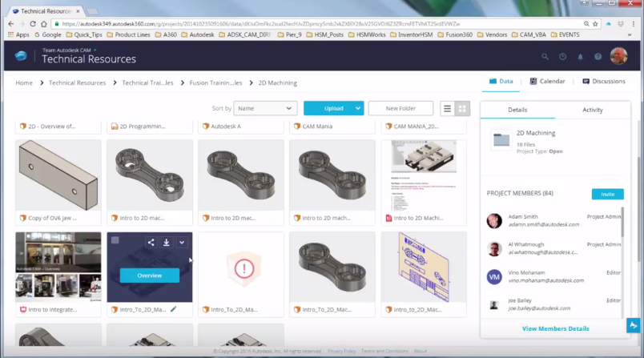This screenshot has height=358, width=644.
Task: Open Privacy Policy footer link
Action: click(342, 351)
